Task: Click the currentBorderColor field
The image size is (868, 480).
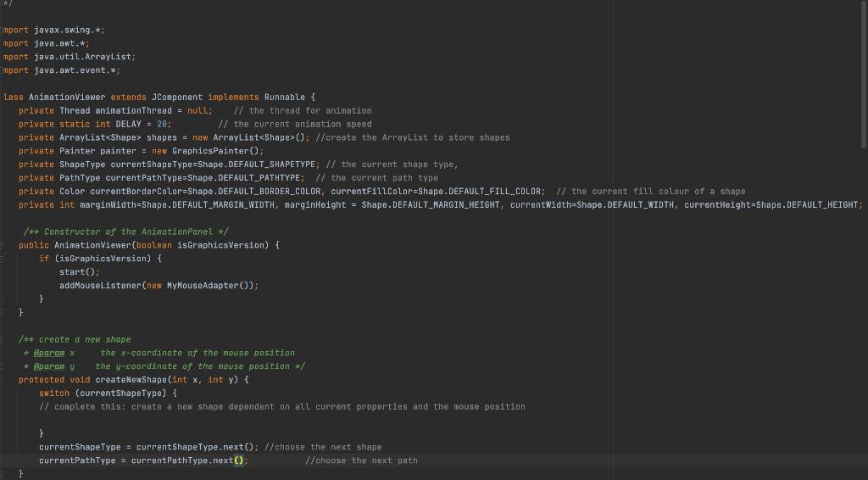Action: tap(136, 192)
